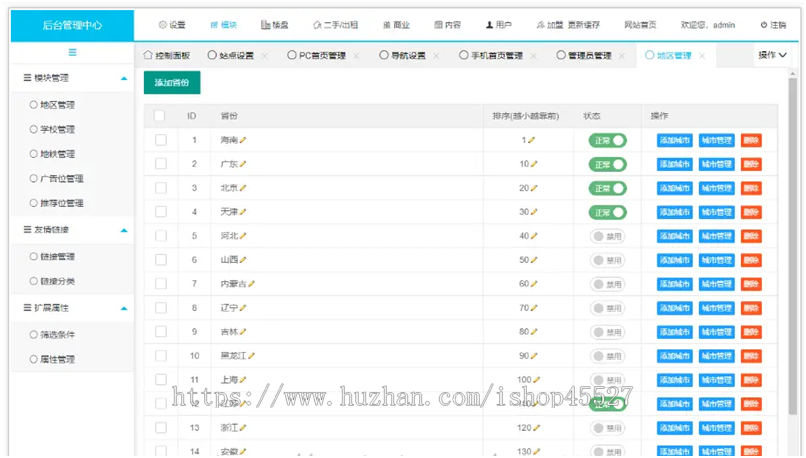Disable the 正常 status switch for 海南

tap(608, 140)
